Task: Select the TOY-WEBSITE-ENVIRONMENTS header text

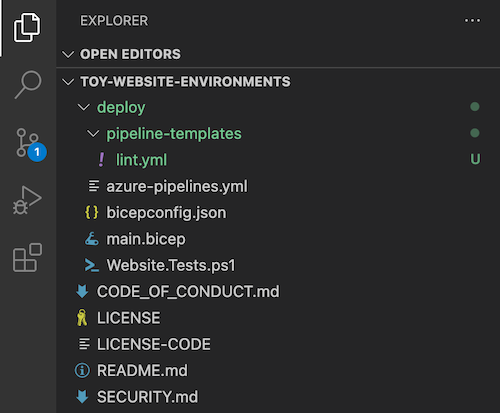Action: point(185,82)
